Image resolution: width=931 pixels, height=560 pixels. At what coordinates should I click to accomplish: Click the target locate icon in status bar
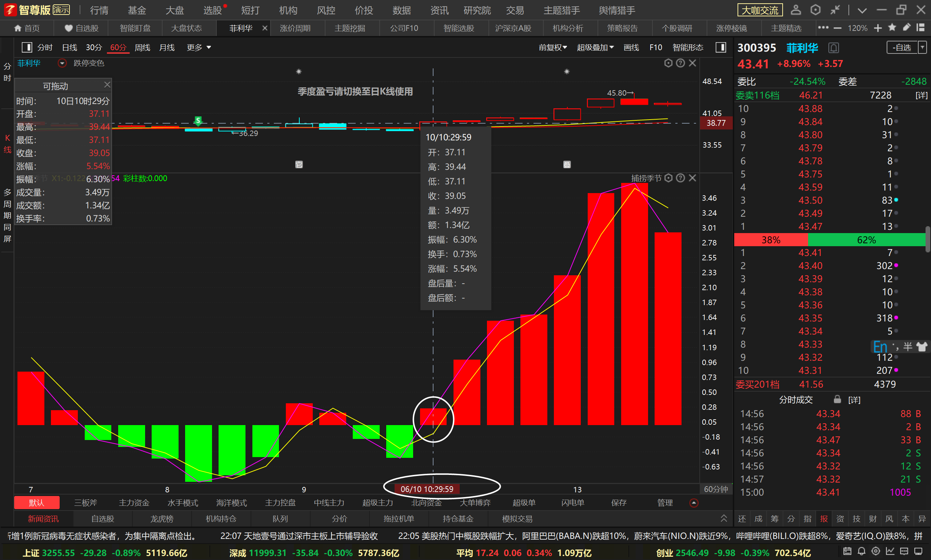(875, 551)
